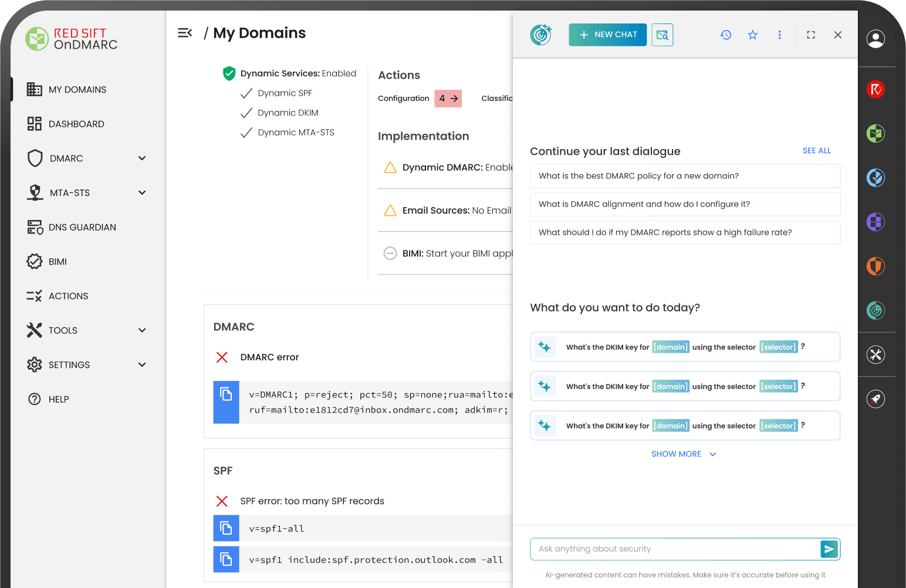
Task: Click the Dynamic Services green shield icon
Action: pos(229,73)
